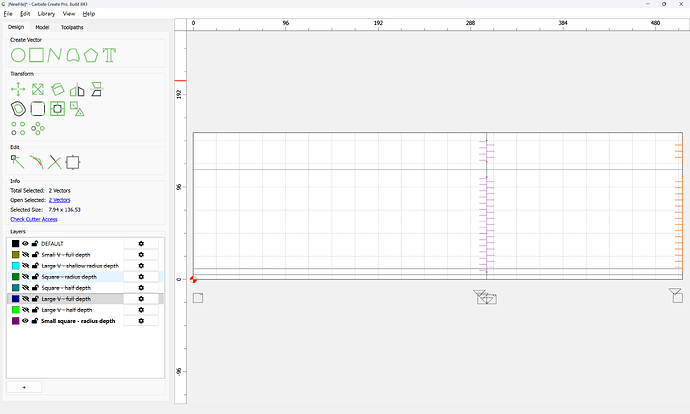This screenshot has height=414, width=690.
Task: Show the Small V full depth layer
Action: (26, 254)
